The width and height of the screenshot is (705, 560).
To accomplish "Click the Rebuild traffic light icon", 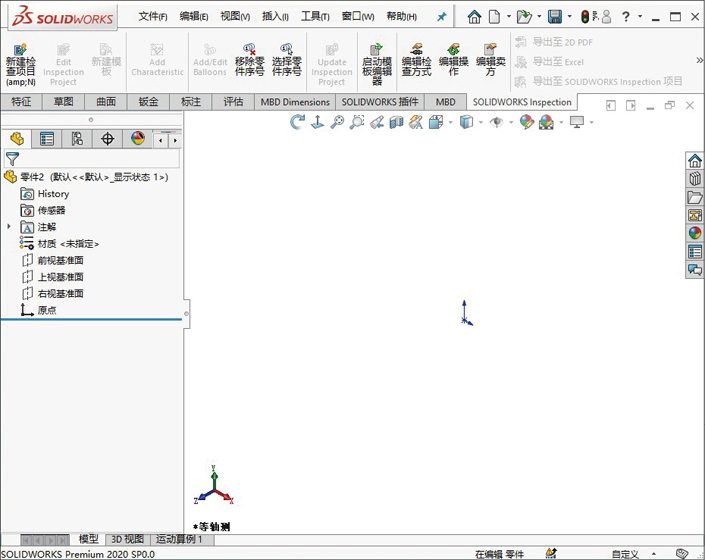I will pos(585,17).
